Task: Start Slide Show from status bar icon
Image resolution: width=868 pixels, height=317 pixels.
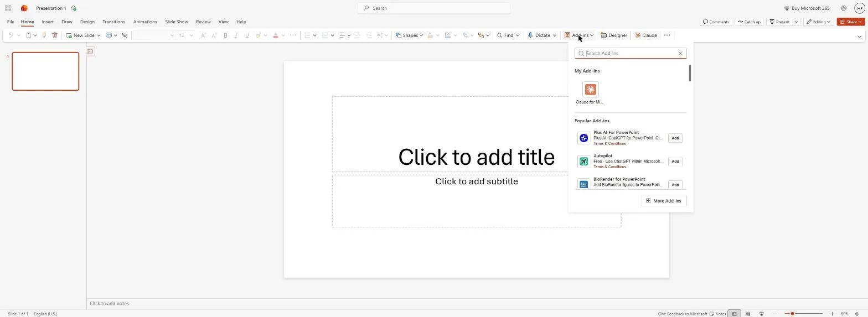Action: click(x=761, y=314)
